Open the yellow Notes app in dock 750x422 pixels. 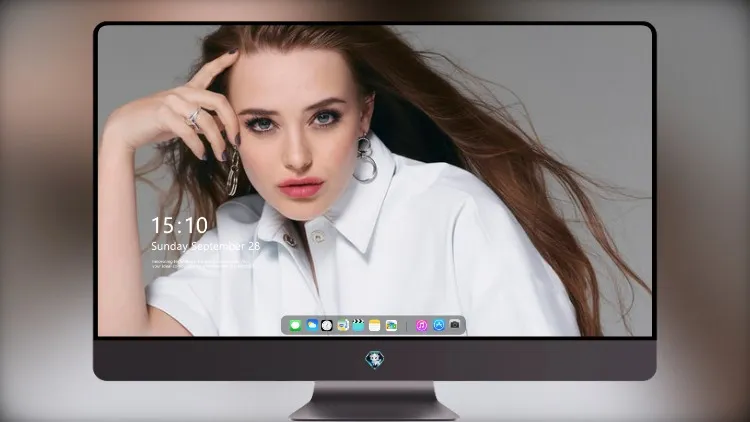pos(375,325)
